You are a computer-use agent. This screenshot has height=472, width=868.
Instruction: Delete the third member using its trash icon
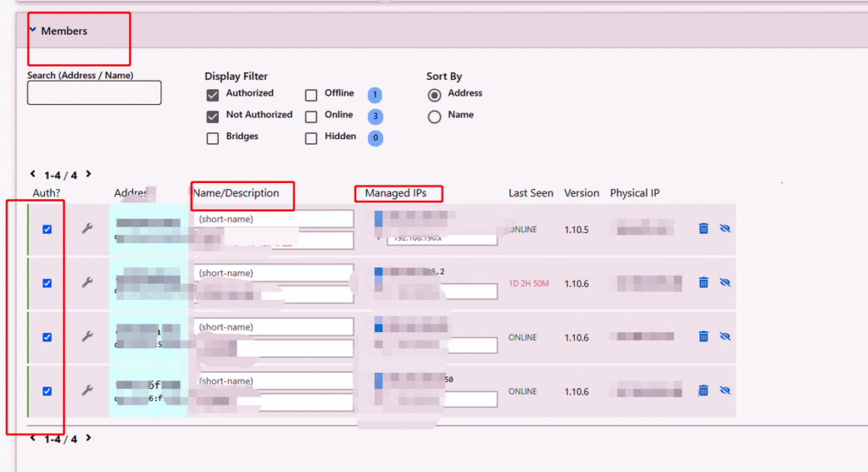point(703,336)
